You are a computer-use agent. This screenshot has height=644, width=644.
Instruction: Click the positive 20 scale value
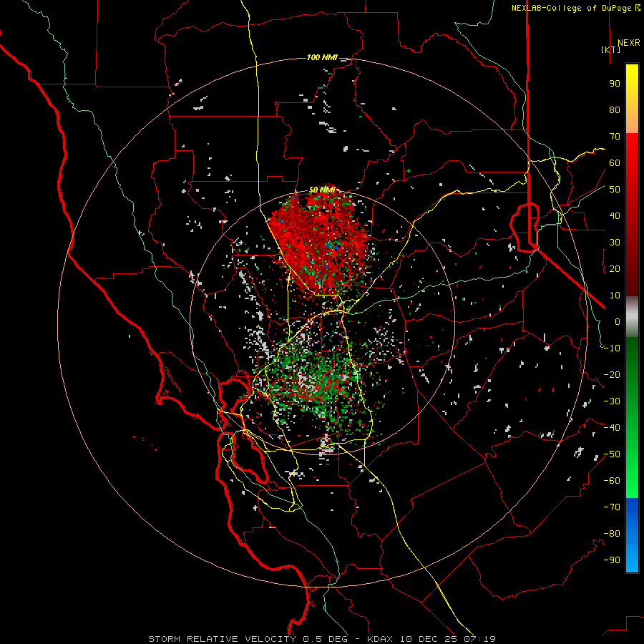tap(615, 268)
